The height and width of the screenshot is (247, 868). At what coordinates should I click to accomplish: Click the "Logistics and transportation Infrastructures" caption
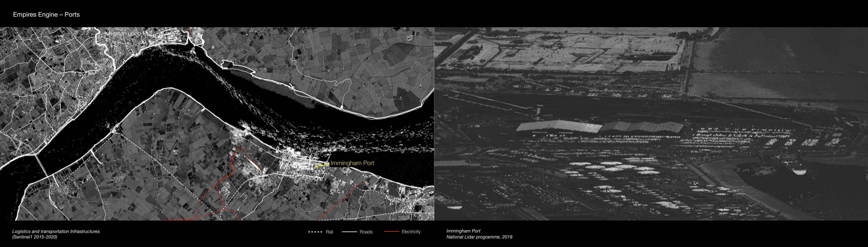pos(56,232)
